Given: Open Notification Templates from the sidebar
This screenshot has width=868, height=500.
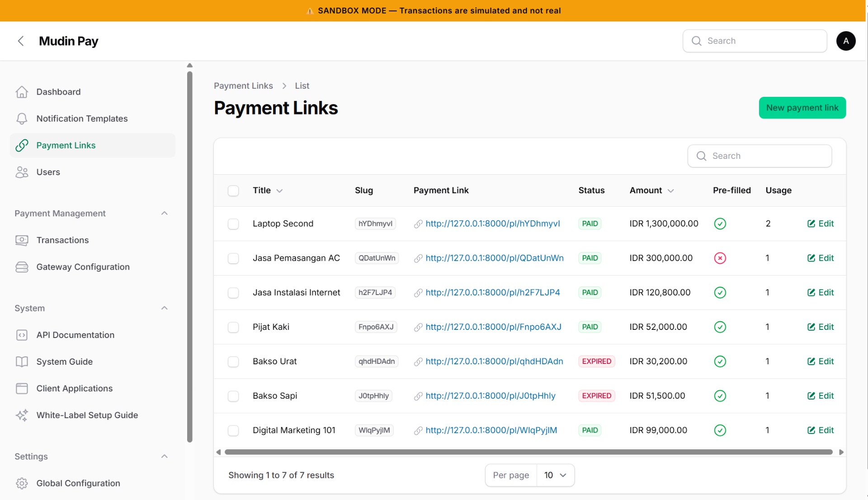Looking at the screenshot, I should [x=93, y=119].
